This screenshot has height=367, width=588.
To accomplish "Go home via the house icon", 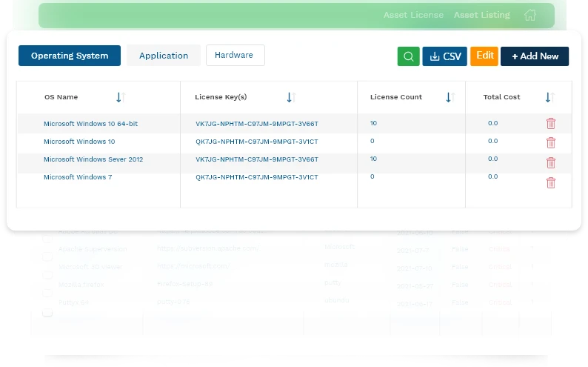I will [x=530, y=15].
